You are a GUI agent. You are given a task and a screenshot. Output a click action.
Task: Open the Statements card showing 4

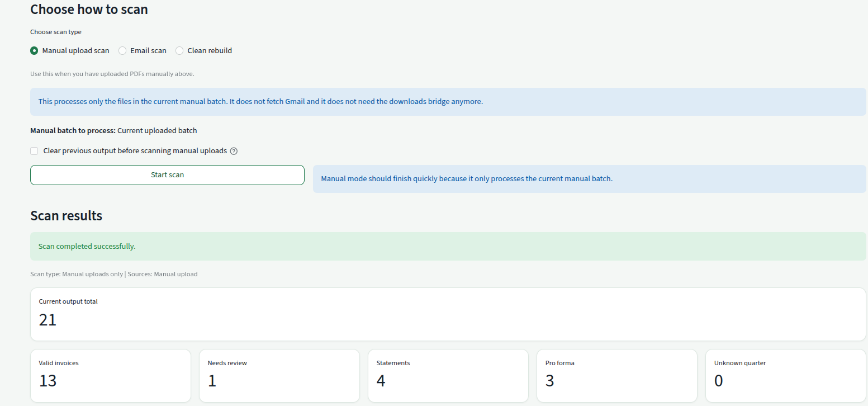point(448,376)
